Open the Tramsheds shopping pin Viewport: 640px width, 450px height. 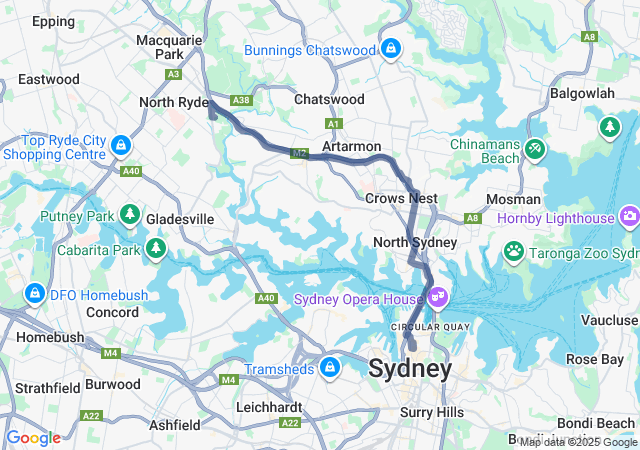coord(330,368)
